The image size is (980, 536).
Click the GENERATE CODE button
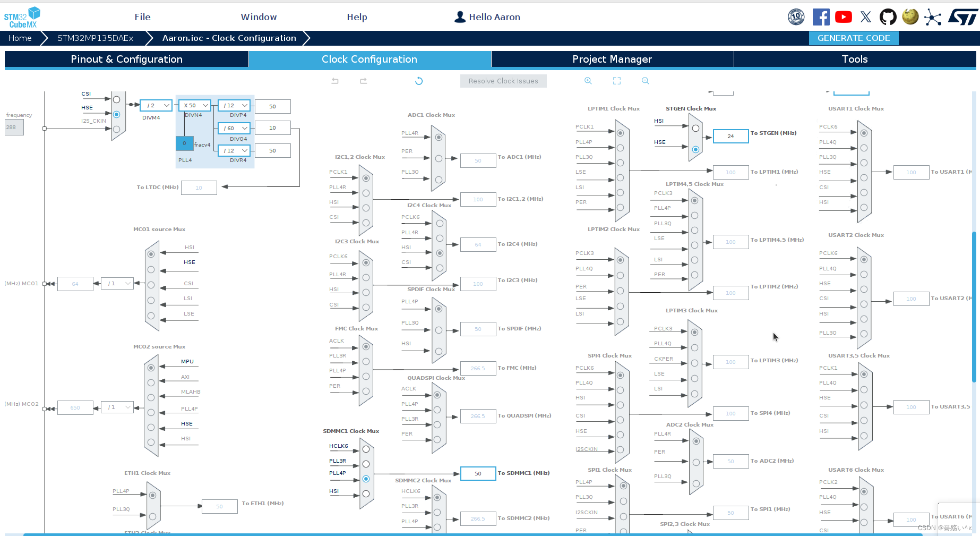pyautogui.click(x=854, y=38)
